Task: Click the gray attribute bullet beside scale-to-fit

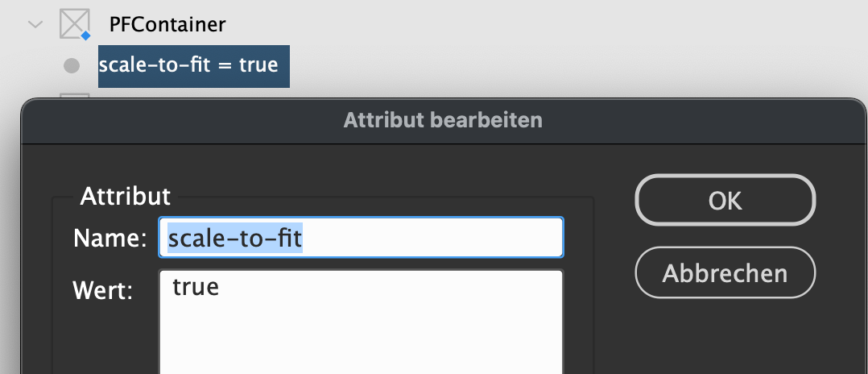Action: tap(72, 66)
